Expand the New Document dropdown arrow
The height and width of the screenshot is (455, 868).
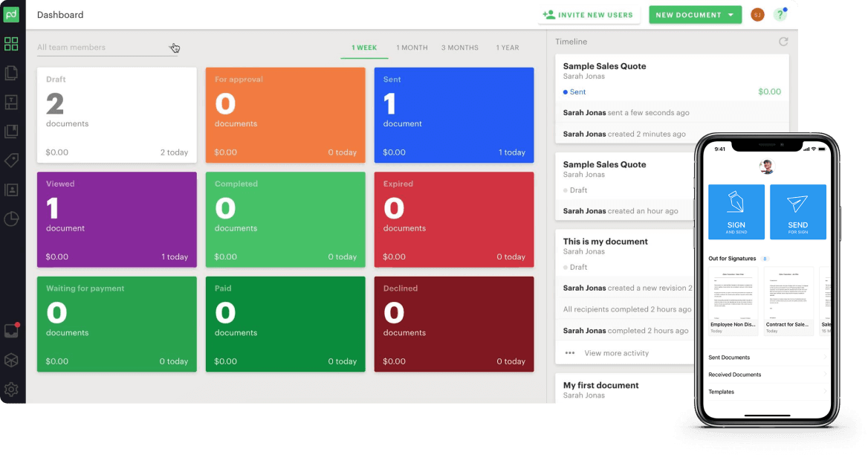click(731, 15)
